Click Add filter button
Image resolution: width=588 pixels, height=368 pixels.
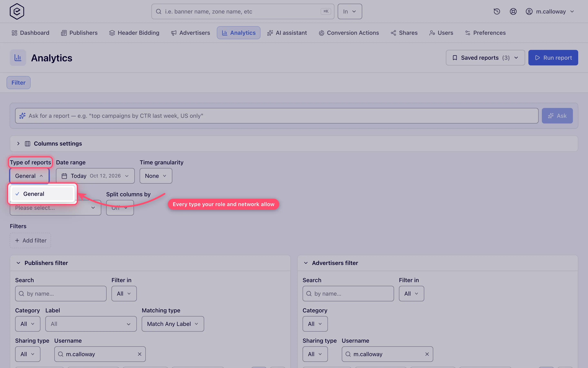(30, 240)
